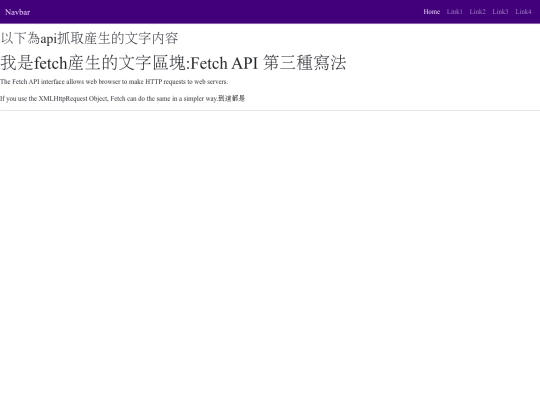Image resolution: width=540 pixels, height=405 pixels.
Task: Click Link4 in the navbar
Action: coord(523,12)
